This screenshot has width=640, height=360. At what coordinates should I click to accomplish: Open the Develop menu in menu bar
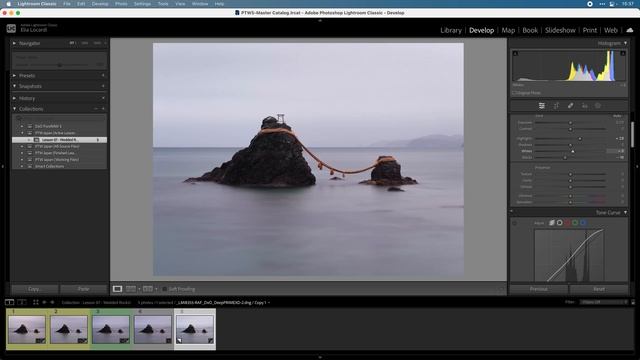[100, 4]
